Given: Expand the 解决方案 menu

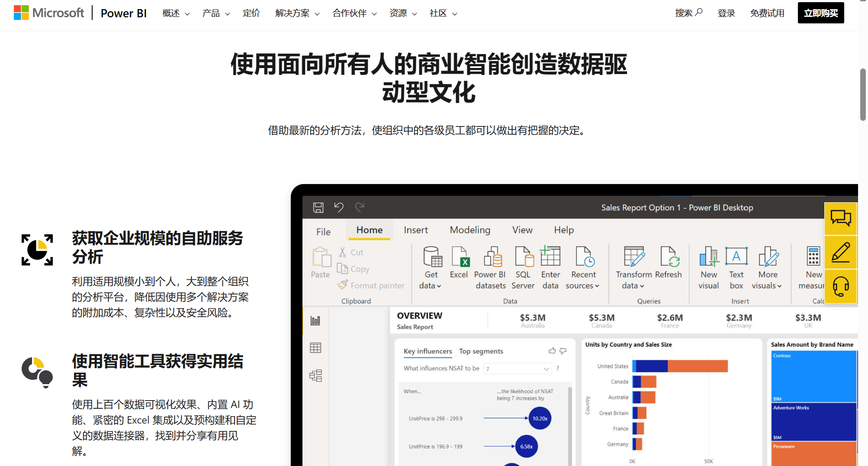Looking at the screenshot, I should click(x=297, y=13).
